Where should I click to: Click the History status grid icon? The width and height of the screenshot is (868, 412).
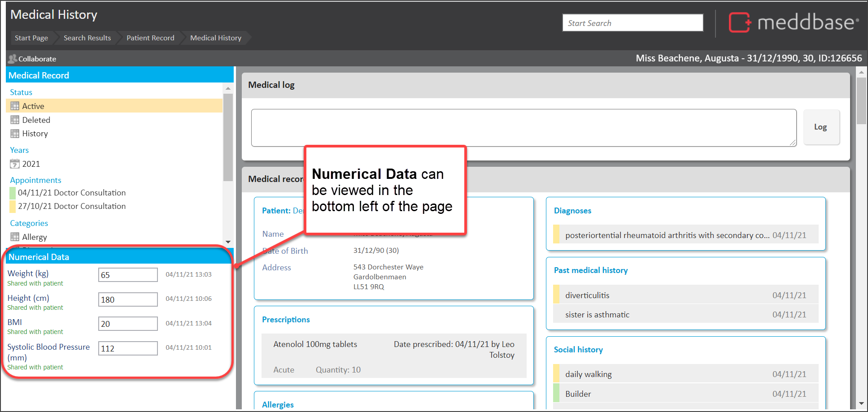point(15,134)
